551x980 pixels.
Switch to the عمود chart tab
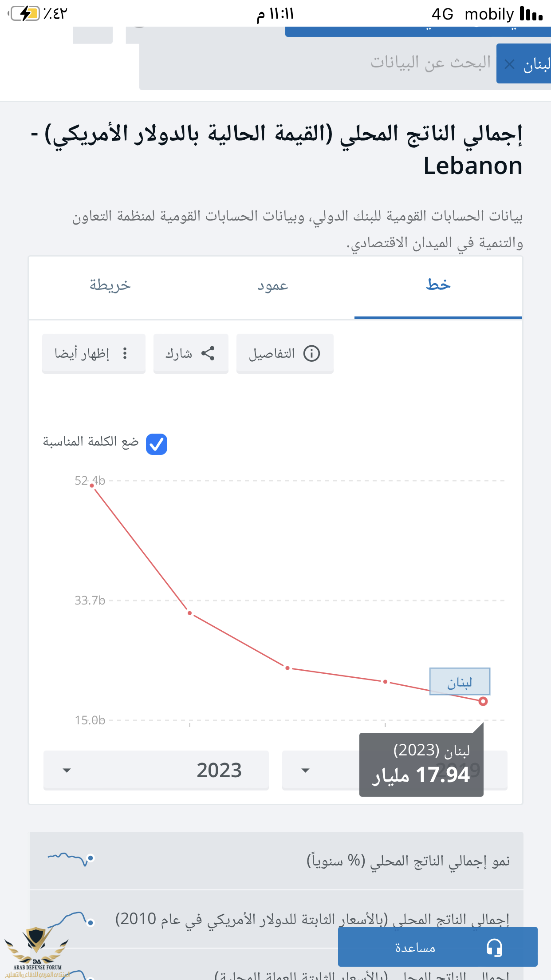[x=272, y=286]
